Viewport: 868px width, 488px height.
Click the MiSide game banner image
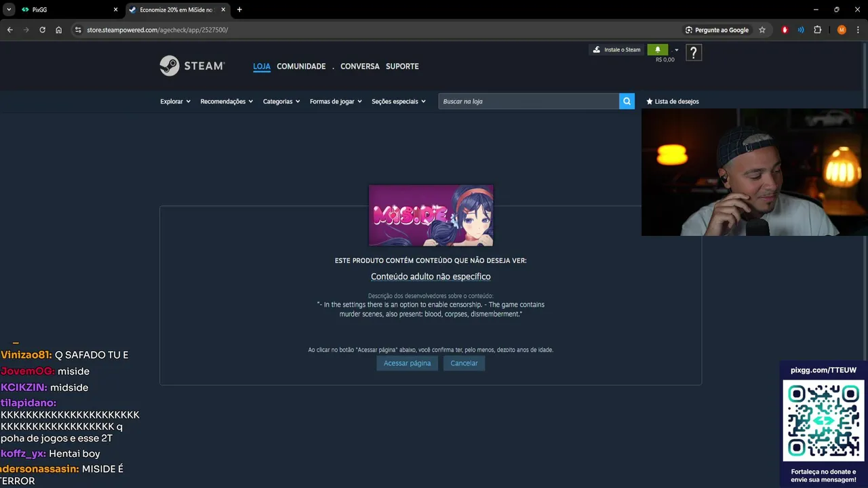(431, 216)
